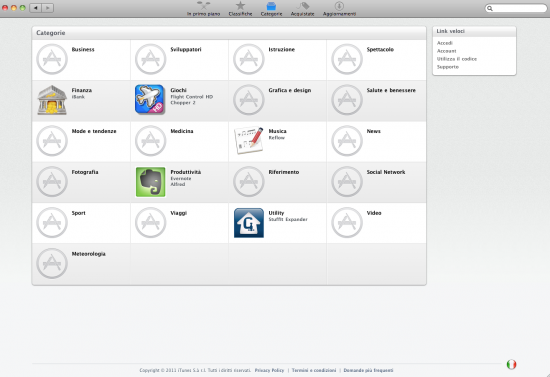The width and height of the screenshot is (550, 377).
Task: Click the Grafica e design placeholder icon
Action: 249,100
